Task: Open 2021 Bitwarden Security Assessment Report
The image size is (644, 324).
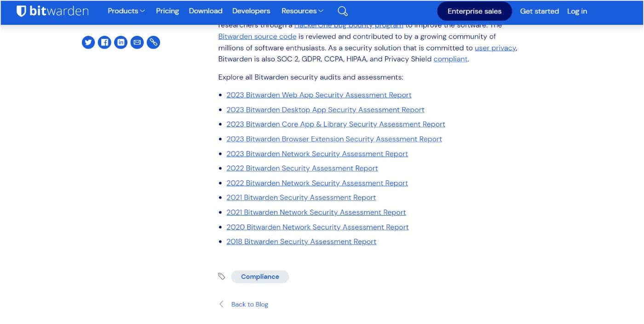Action: (301, 198)
